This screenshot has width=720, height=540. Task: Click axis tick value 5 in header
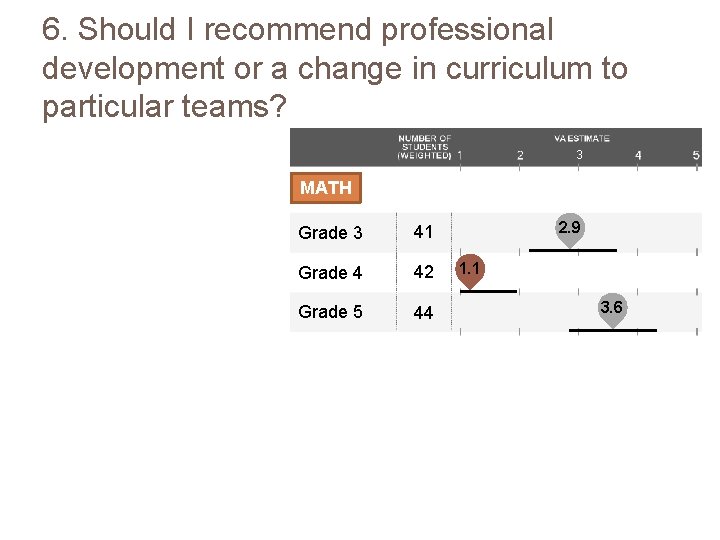click(696, 155)
